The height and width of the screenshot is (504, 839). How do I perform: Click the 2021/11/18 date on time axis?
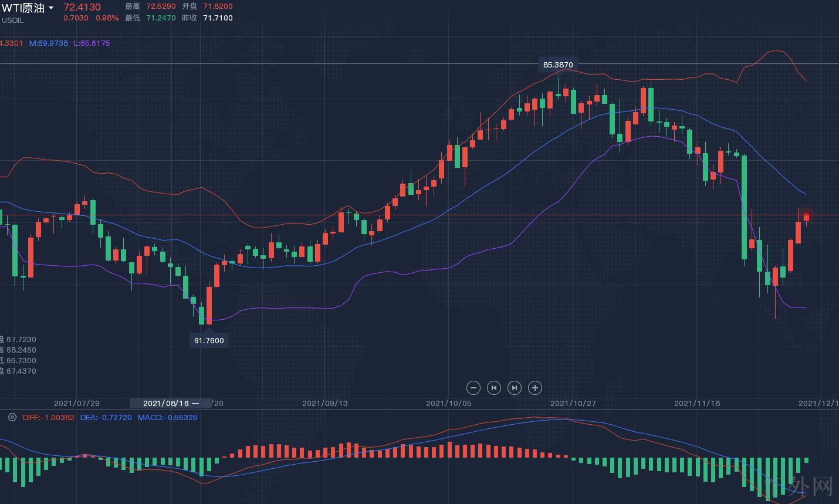click(x=697, y=403)
